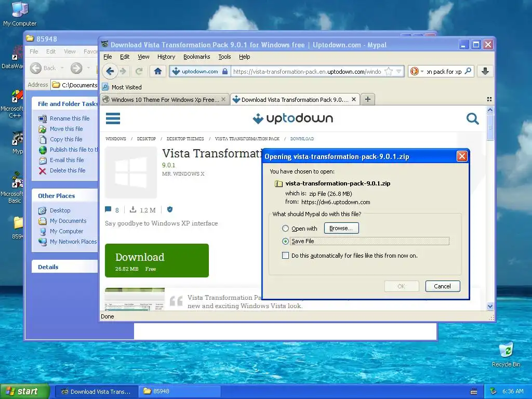Click the comments icon showing 8
Viewport: 532px width, 399px height.
108,209
